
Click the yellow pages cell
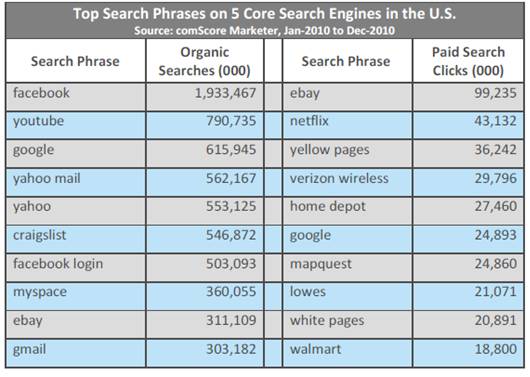[347, 154]
